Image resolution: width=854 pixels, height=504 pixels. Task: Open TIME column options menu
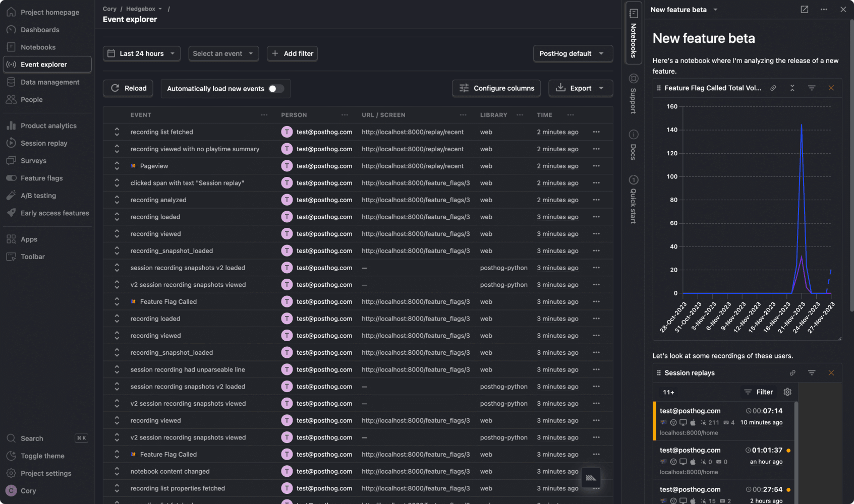pyautogui.click(x=571, y=115)
